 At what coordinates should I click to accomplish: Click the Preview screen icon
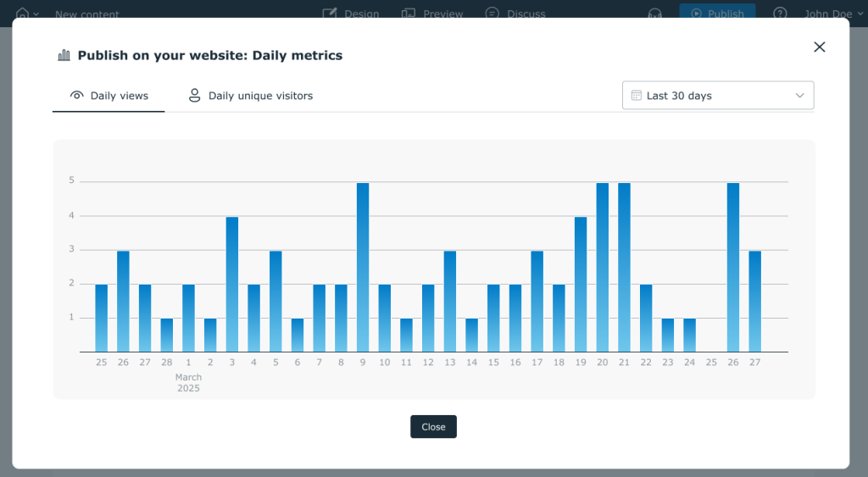(x=409, y=14)
